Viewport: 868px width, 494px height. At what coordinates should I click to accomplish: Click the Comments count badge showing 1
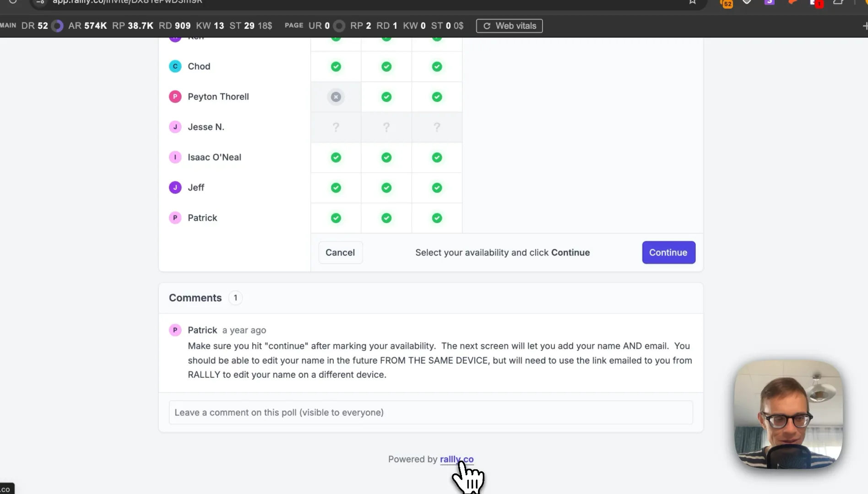235,298
